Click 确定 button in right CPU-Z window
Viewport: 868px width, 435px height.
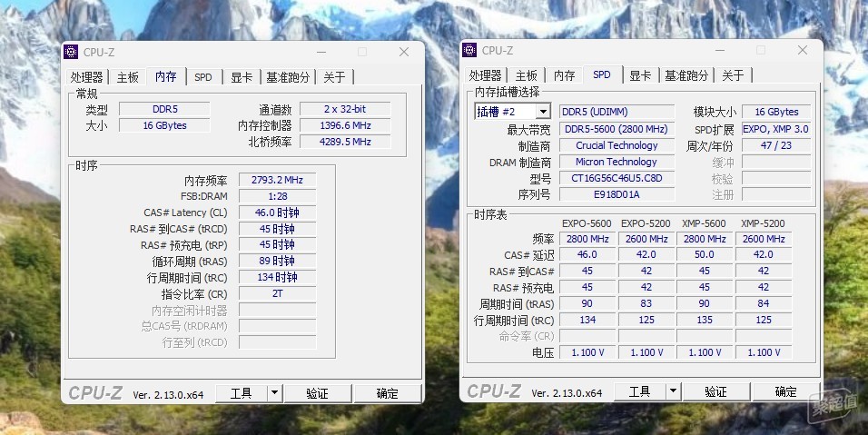click(785, 391)
